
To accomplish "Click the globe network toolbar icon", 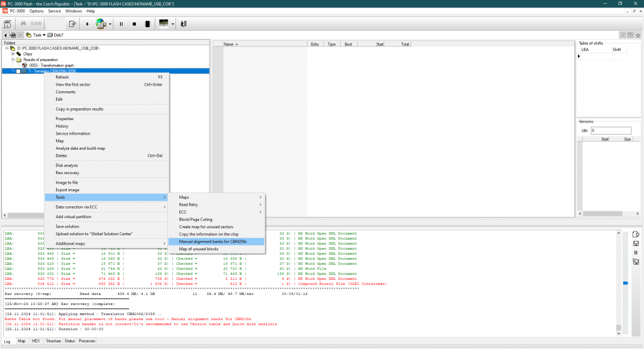I will [101, 24].
